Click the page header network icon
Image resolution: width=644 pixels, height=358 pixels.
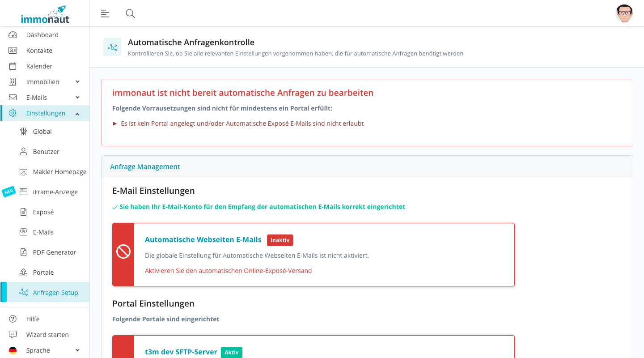112,47
